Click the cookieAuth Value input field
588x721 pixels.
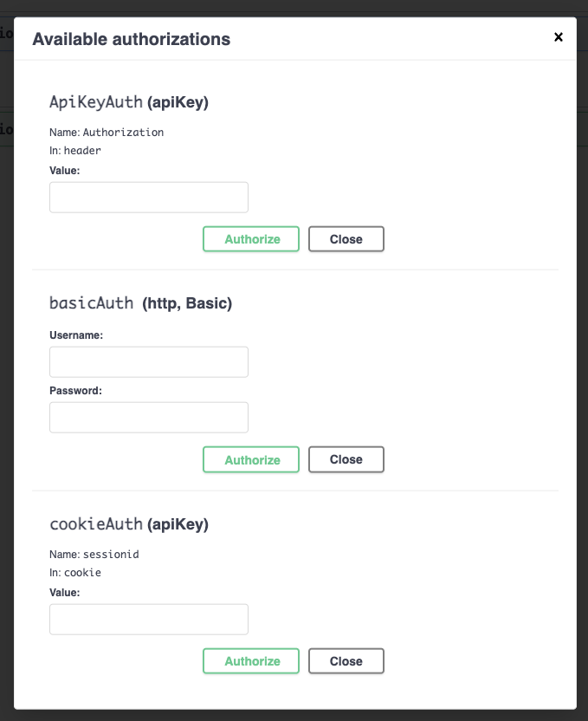[x=148, y=619]
